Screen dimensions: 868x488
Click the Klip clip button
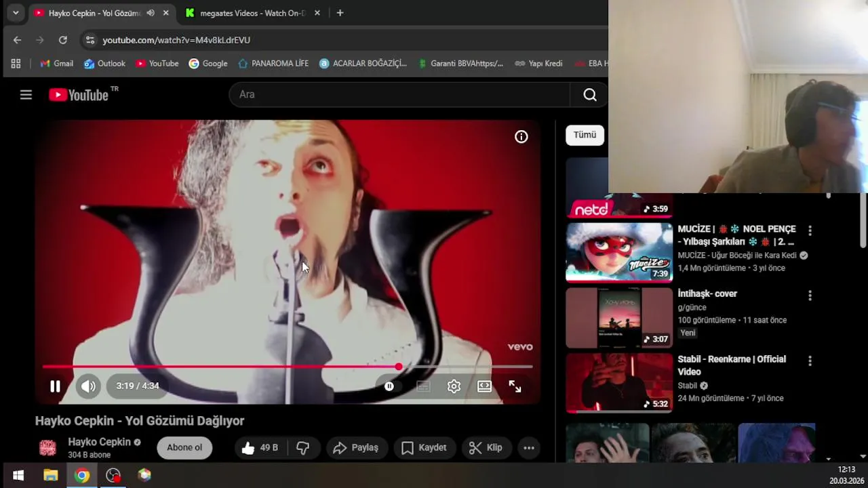pos(486,447)
